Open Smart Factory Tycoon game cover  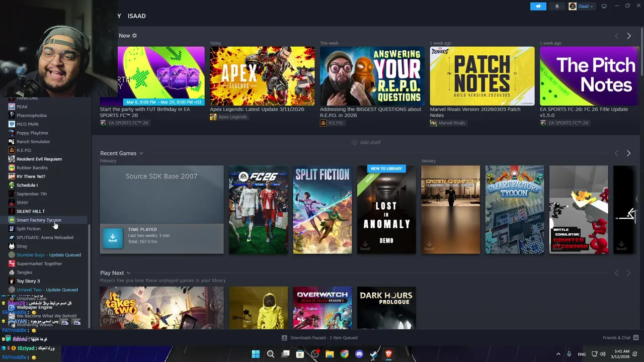514,210
